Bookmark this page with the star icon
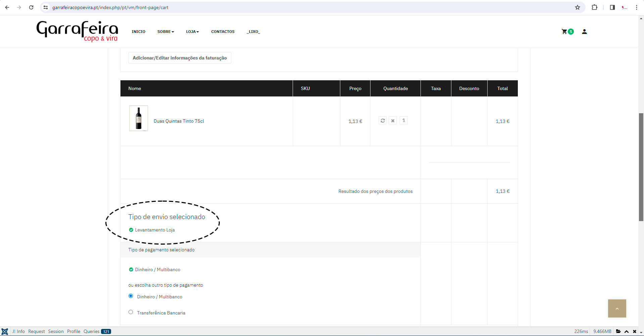Viewport: 644px width, 336px height. pos(578,7)
